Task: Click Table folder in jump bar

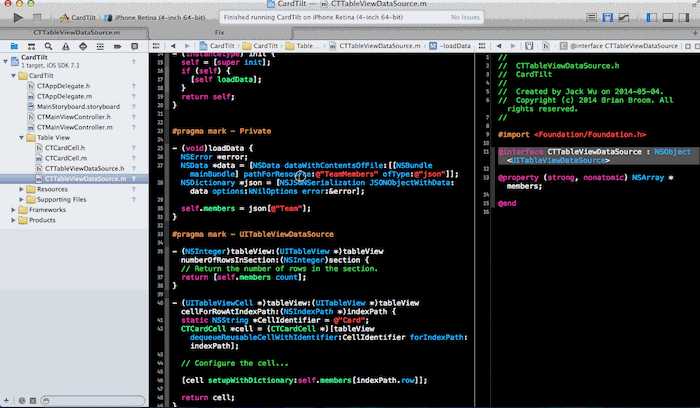Action: click(300, 46)
